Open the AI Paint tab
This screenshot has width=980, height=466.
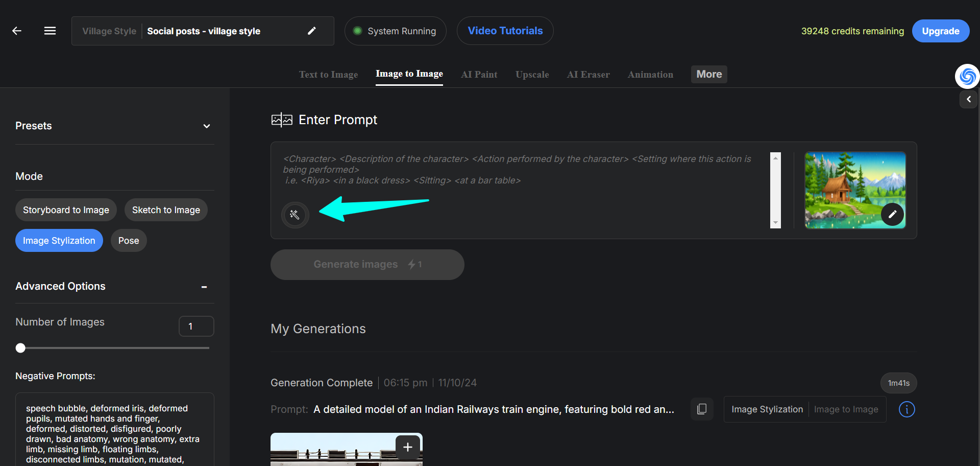(479, 75)
